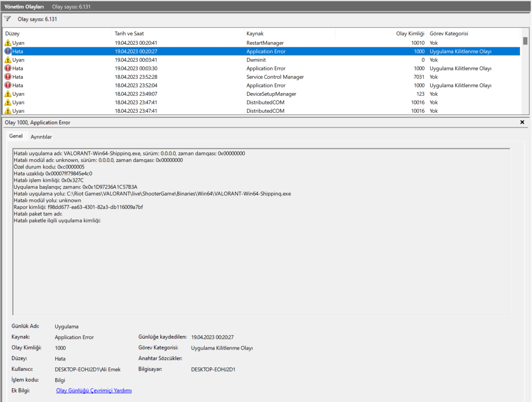Switch to the Genel tab
The width and height of the screenshot is (532, 402).
pos(16,136)
